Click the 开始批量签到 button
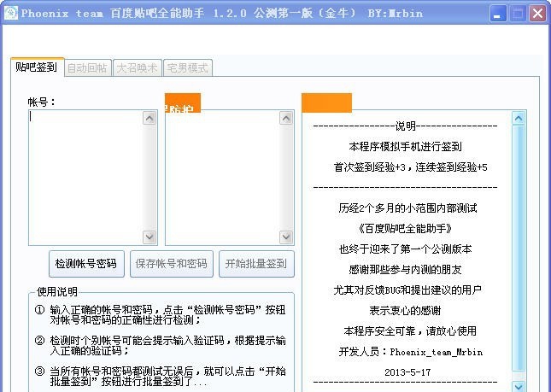This screenshot has height=392, width=551. tap(256, 264)
